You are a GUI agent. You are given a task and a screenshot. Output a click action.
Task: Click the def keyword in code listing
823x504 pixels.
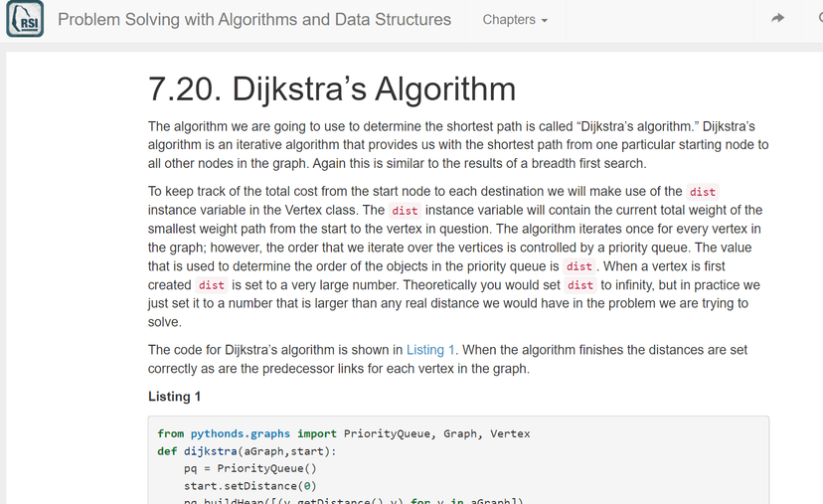pos(167,450)
